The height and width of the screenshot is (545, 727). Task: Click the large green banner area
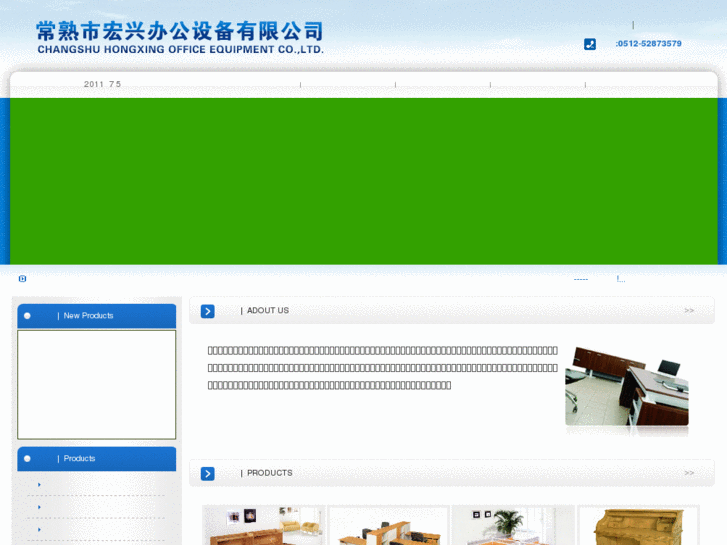tap(364, 181)
